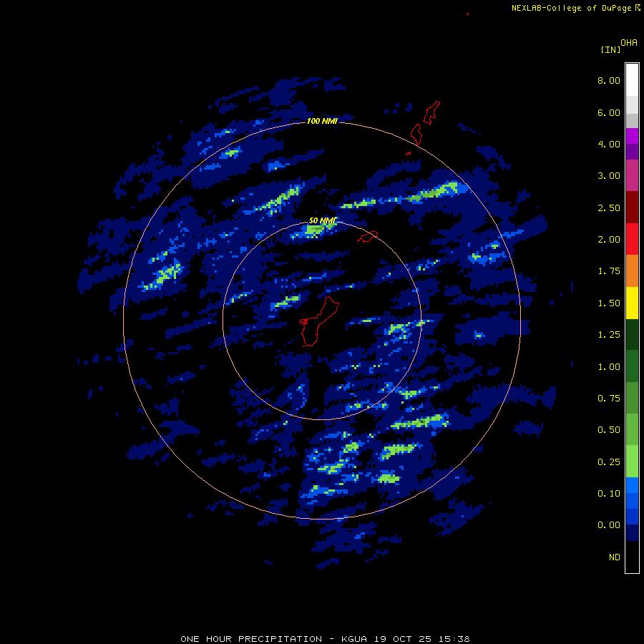Select the pink swatch beside 3.00
Viewport: 644px width, 644px height.
pyautogui.click(x=632, y=175)
